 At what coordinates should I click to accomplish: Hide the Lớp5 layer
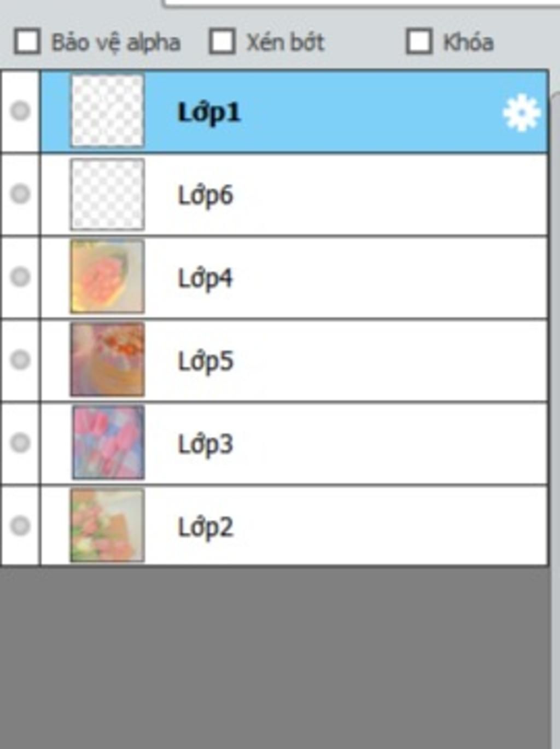21,359
